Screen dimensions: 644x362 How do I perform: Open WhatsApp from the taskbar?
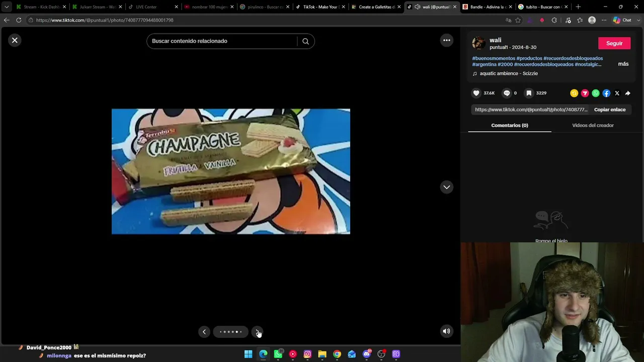click(278, 354)
